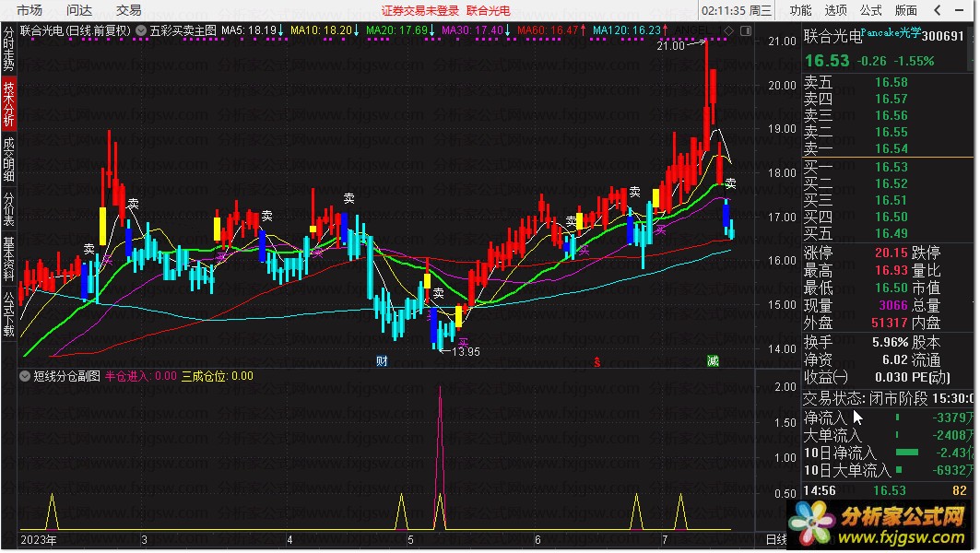
Task: Open the 选项 menu
Action: pyautogui.click(x=835, y=10)
